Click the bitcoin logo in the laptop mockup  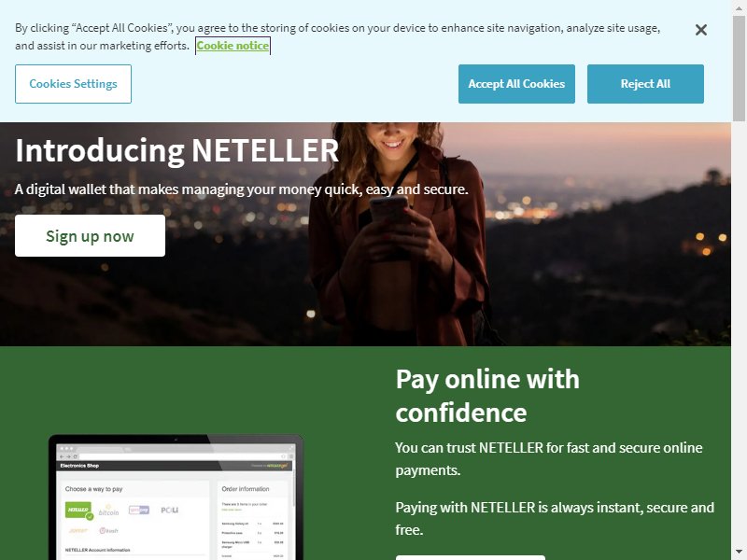[108, 511]
